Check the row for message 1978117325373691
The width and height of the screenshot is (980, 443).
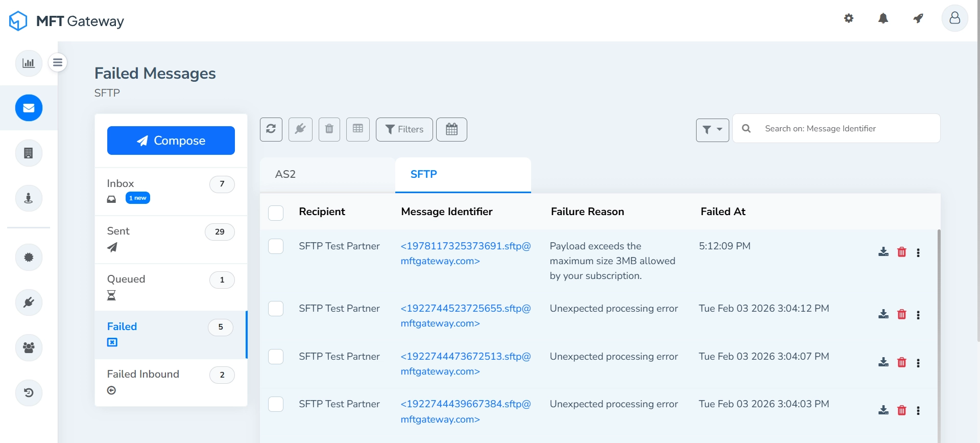tap(276, 246)
